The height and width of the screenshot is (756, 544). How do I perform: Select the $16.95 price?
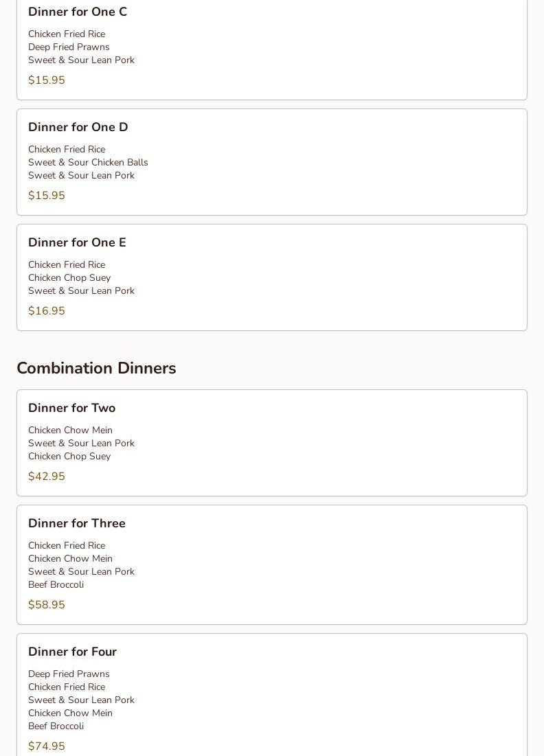click(46, 310)
